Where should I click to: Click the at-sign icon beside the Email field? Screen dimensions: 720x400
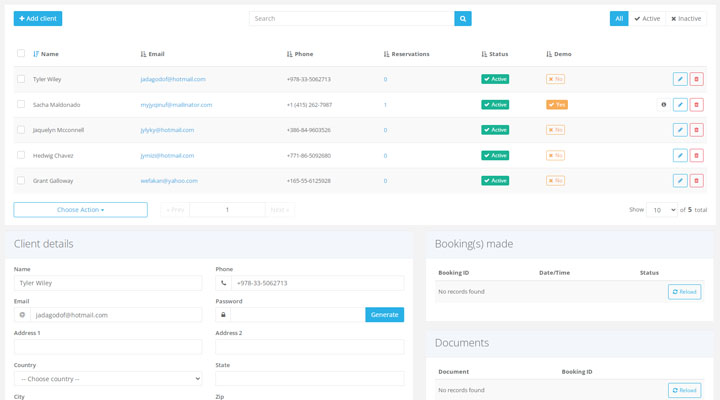[22, 315]
